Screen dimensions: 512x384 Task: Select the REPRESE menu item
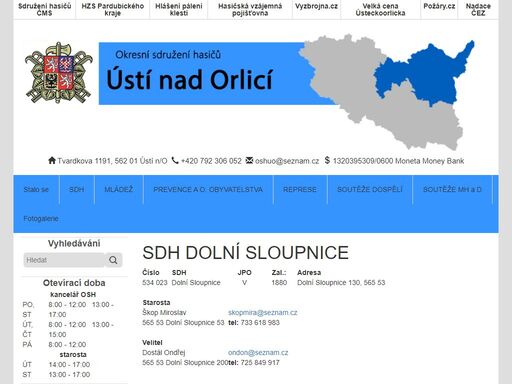click(300, 189)
